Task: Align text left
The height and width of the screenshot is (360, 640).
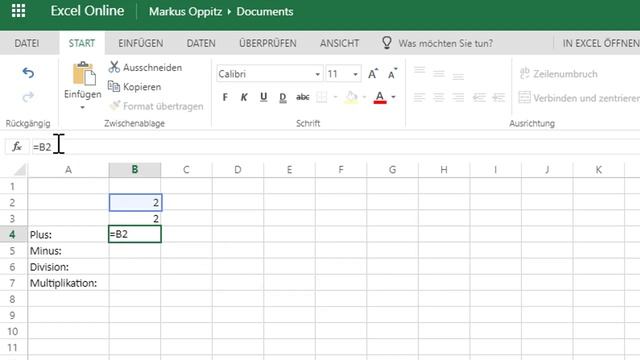Action: [x=420, y=97]
